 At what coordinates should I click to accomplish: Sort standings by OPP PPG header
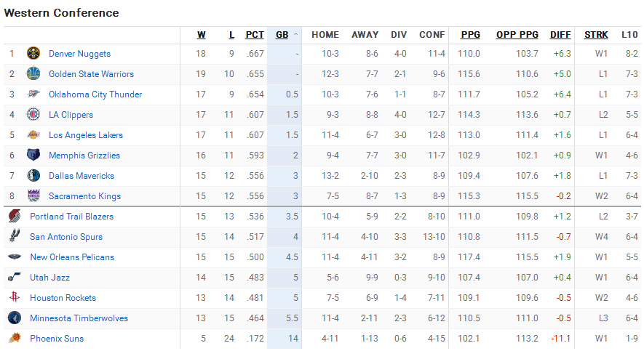517,35
